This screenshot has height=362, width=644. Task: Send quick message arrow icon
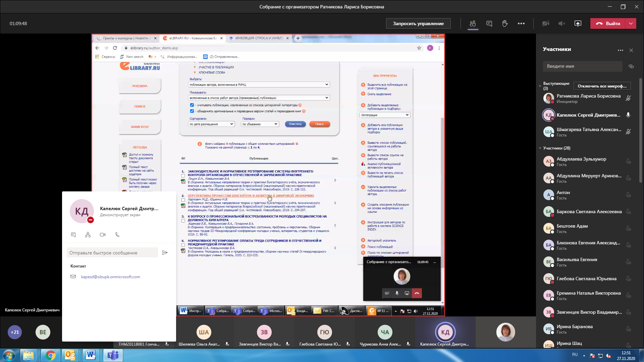pyautogui.click(x=165, y=253)
